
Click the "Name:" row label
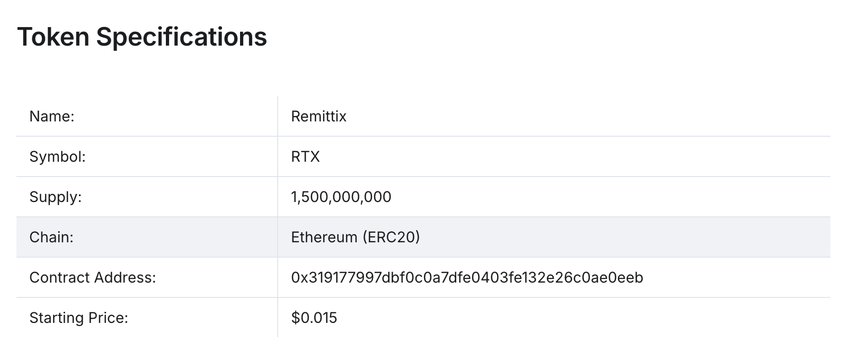click(52, 116)
